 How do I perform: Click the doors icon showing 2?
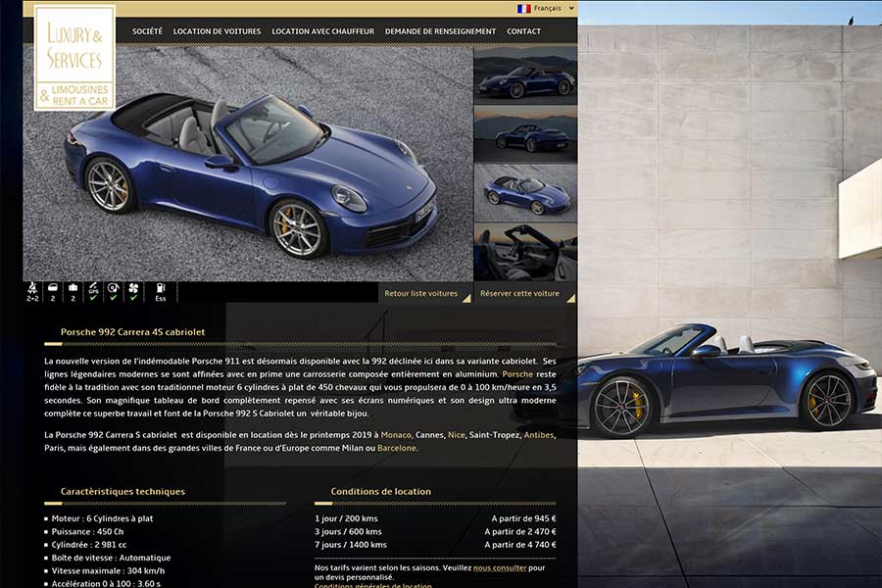click(53, 292)
